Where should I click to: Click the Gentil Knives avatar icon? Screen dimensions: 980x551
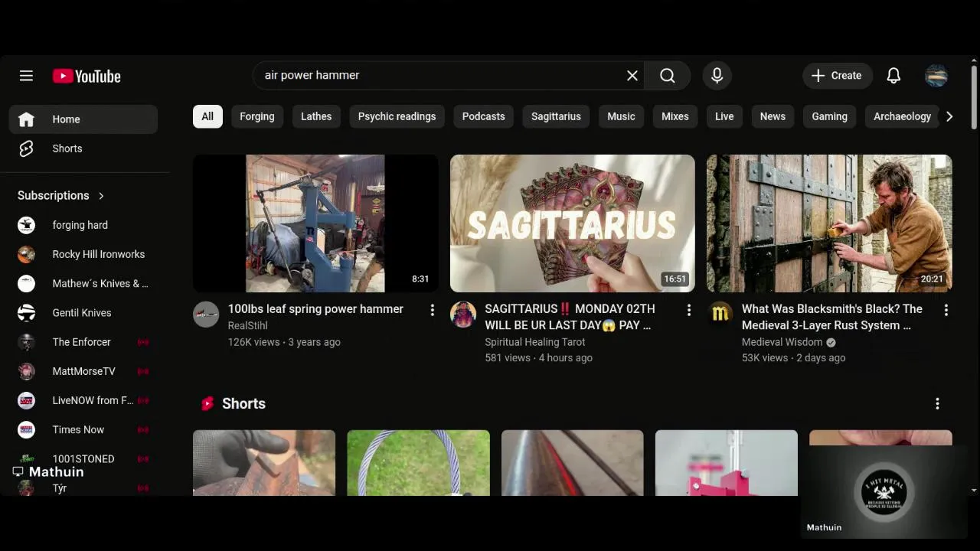[x=27, y=313]
